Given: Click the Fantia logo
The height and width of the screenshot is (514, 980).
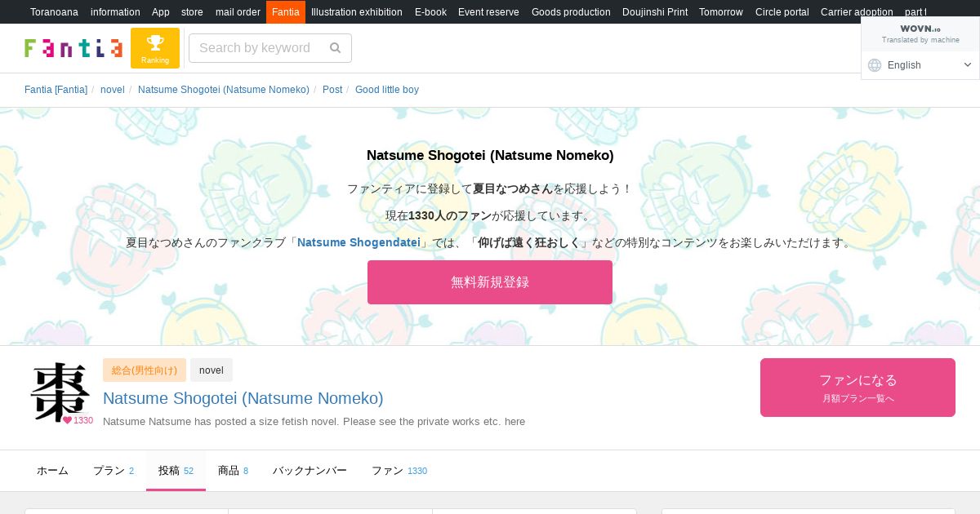Looking at the screenshot, I should [x=73, y=48].
